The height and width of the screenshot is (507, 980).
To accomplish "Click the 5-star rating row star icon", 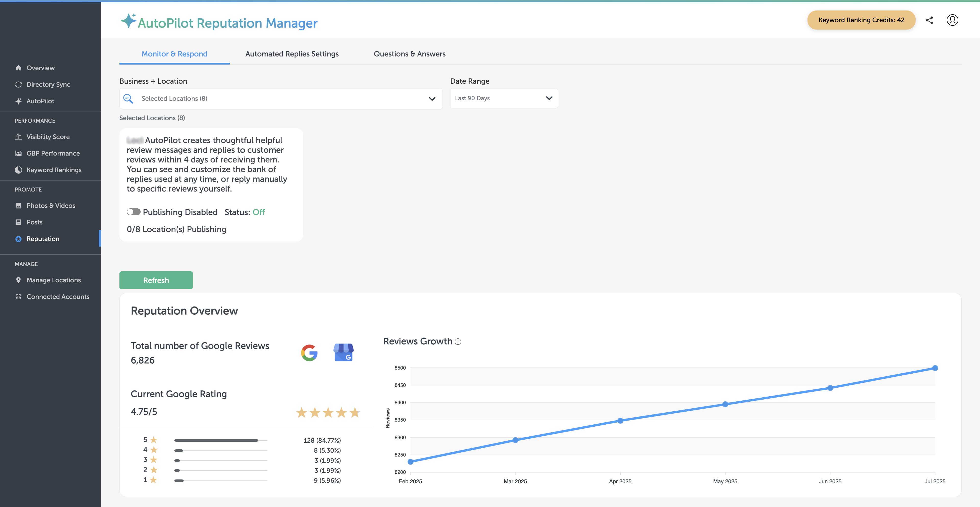I will tap(154, 440).
